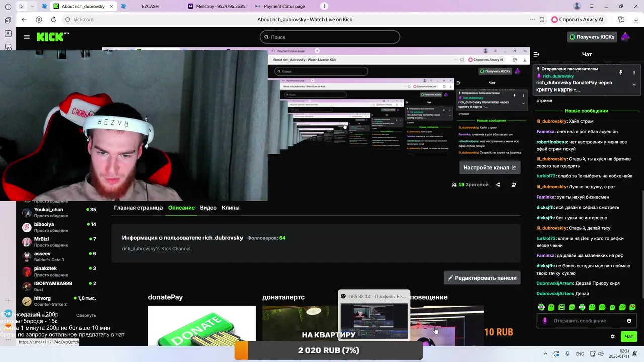
Task: Insert the heart-eyes quick emote
Action: [x=632, y=307]
